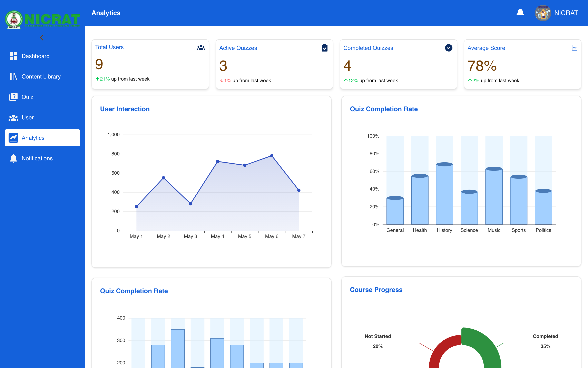This screenshot has width=588, height=368.
Task: Click the NICRAT logo in sidebar
Action: pyautogui.click(x=42, y=19)
